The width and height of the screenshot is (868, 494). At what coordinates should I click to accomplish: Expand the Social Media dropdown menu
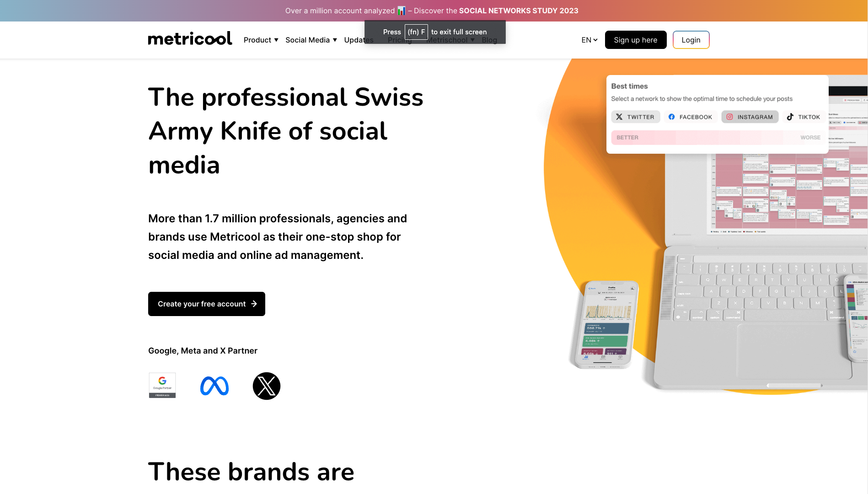click(311, 40)
